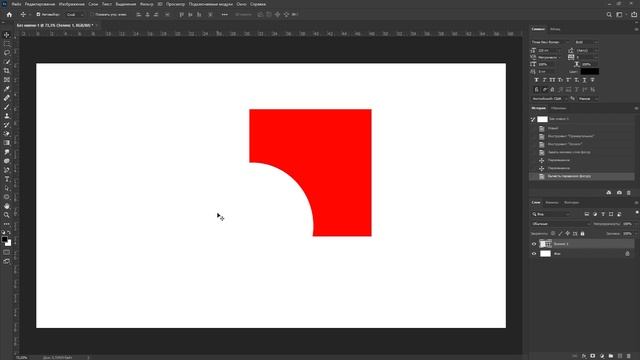Image resolution: width=640 pixels, height=360 pixels.
Task: Toggle the Auto-select checkbox
Action: click(38, 14)
